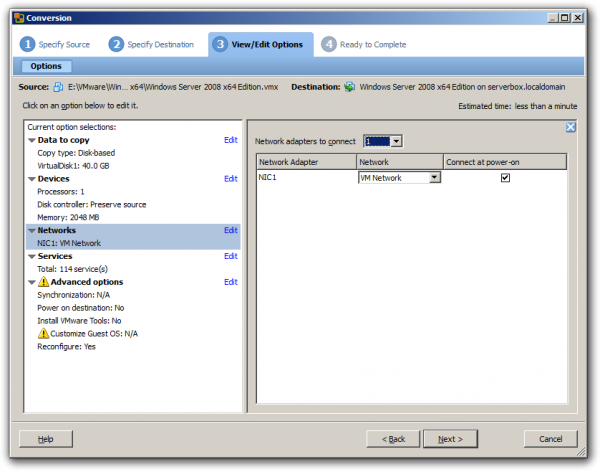Select the Advanced options heading
This screenshot has height=472, width=600.
(87, 282)
